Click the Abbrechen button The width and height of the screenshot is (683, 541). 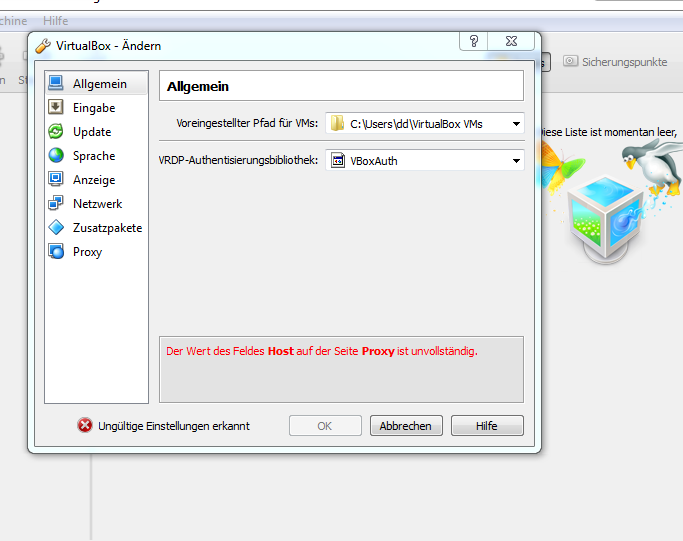pos(406,426)
